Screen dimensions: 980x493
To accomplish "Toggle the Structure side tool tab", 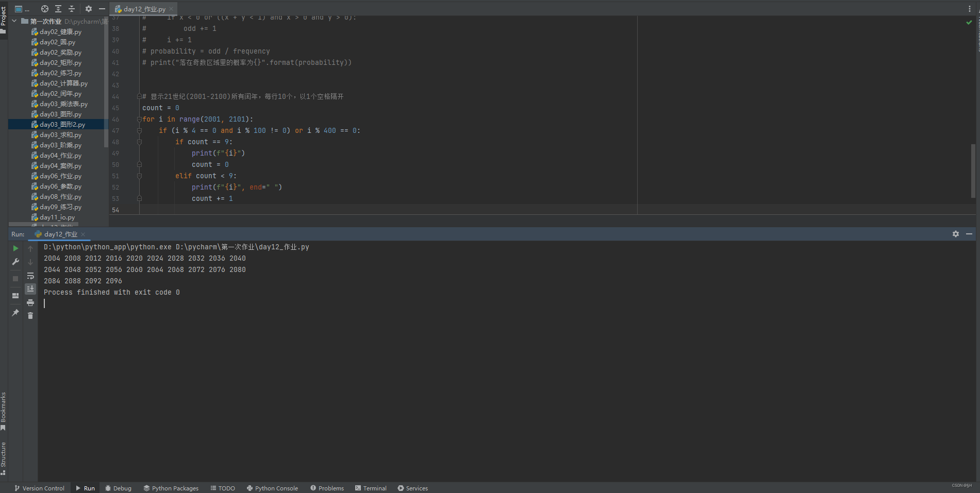I will coord(3,458).
